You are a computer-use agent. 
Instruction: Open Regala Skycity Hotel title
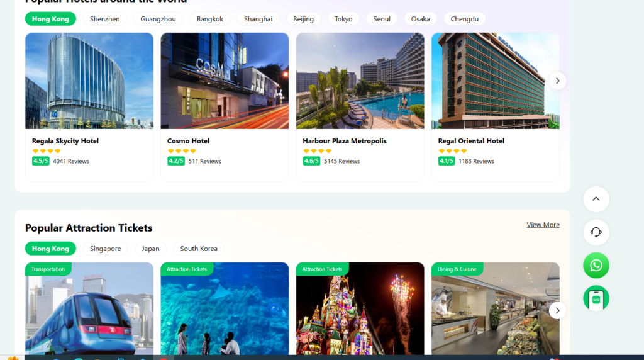click(x=65, y=141)
